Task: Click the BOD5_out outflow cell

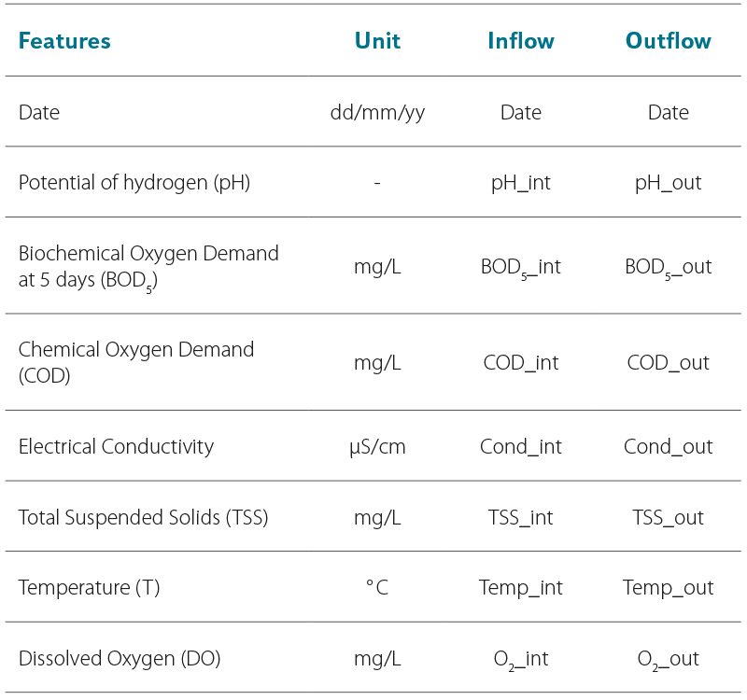Action: coord(668,268)
